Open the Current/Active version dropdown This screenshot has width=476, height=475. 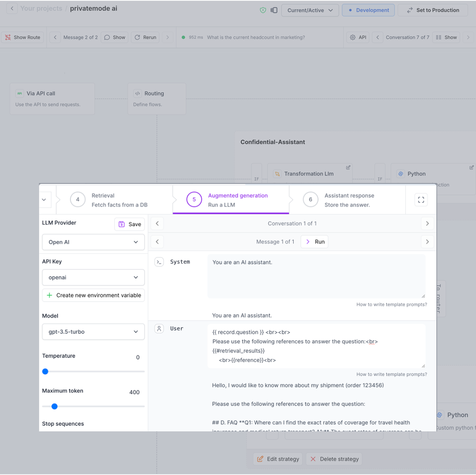310,10
